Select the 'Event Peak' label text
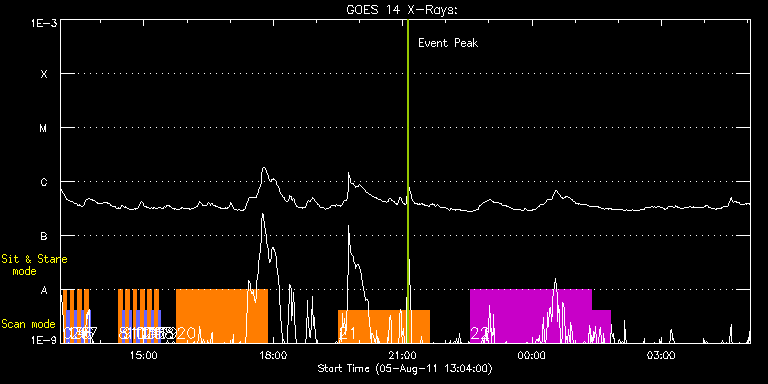This screenshot has height=384, width=768. pos(448,43)
